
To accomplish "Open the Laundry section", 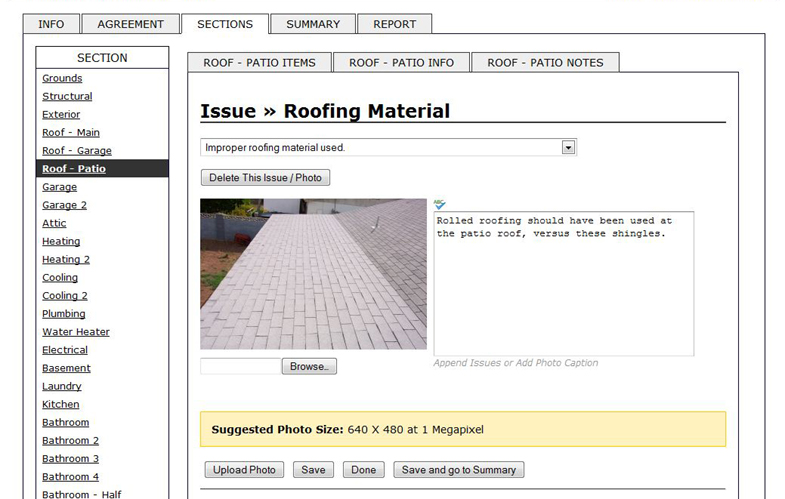I will tap(62, 386).
